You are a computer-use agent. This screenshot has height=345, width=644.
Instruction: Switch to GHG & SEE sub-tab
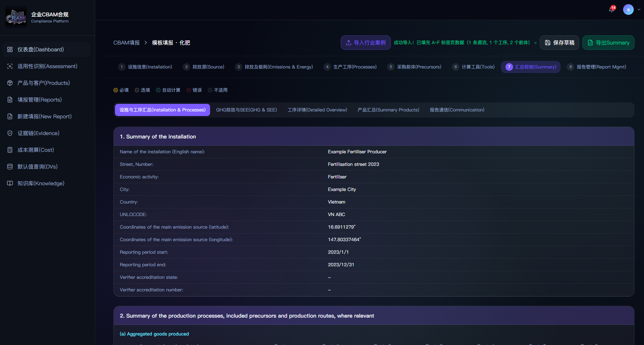pyautogui.click(x=247, y=110)
